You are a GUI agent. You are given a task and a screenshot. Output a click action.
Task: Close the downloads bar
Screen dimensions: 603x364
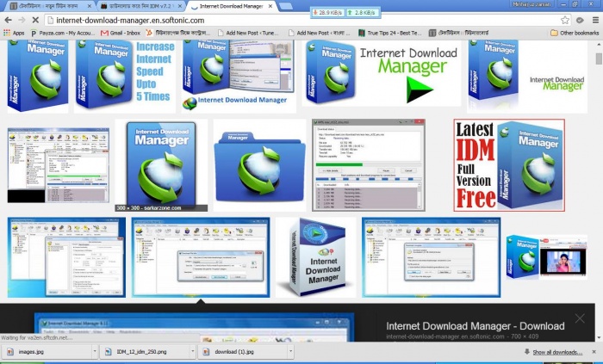(x=594, y=352)
